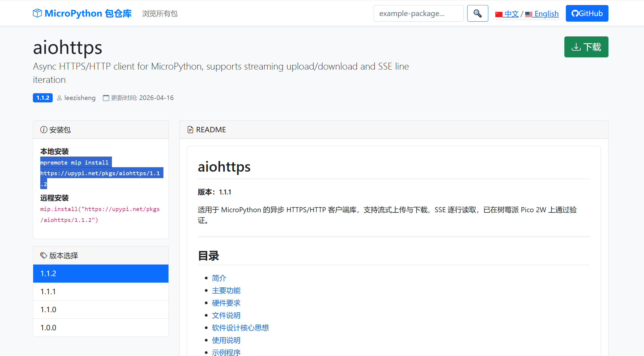Screen dimensions: 644x356
Task: Open the 主要功能 contents link
Action: point(226,291)
